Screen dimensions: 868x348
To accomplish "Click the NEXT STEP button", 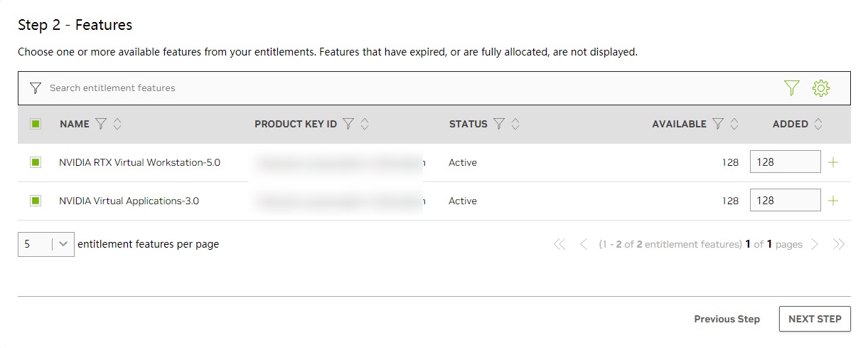I will point(815,319).
